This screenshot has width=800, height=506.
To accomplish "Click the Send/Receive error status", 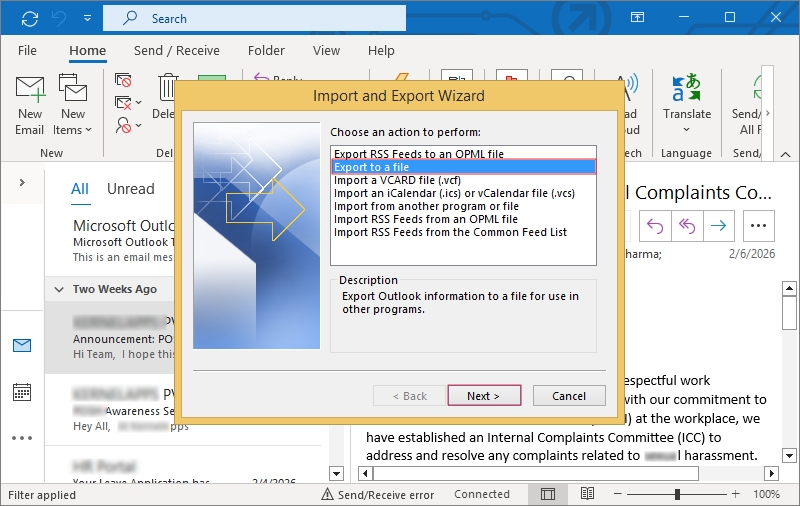I will pyautogui.click(x=378, y=494).
